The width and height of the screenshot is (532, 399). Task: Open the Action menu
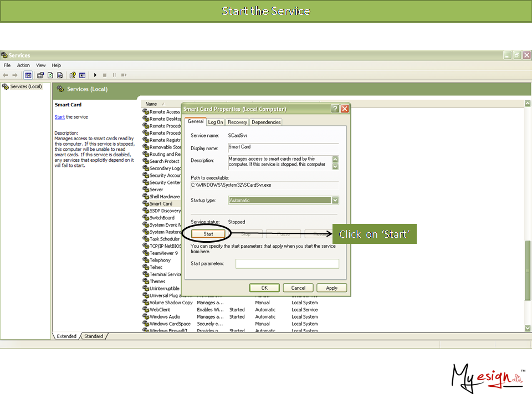23,65
